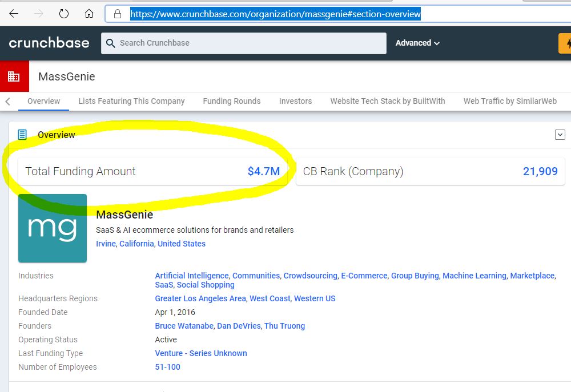Image resolution: width=571 pixels, height=392 pixels.
Task: Click in the Search Crunchbase field
Action: (x=246, y=43)
